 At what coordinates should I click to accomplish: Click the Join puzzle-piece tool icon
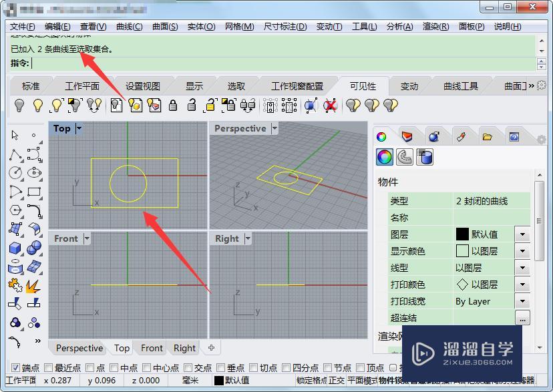[15, 286]
